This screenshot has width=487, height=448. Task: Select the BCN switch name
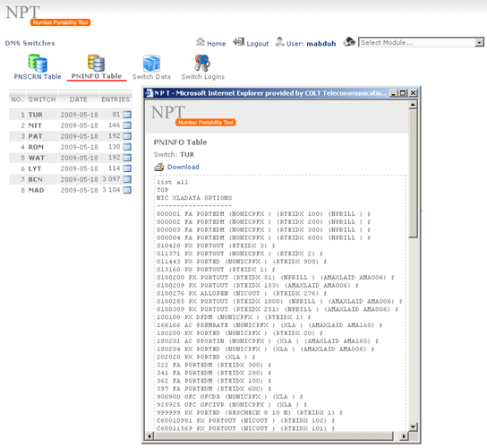[x=36, y=179]
